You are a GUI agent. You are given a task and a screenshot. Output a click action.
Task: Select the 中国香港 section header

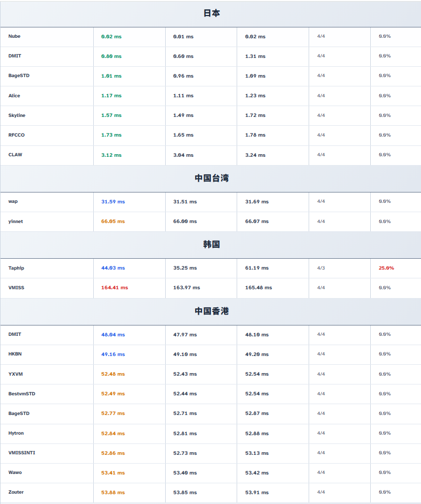point(211,312)
